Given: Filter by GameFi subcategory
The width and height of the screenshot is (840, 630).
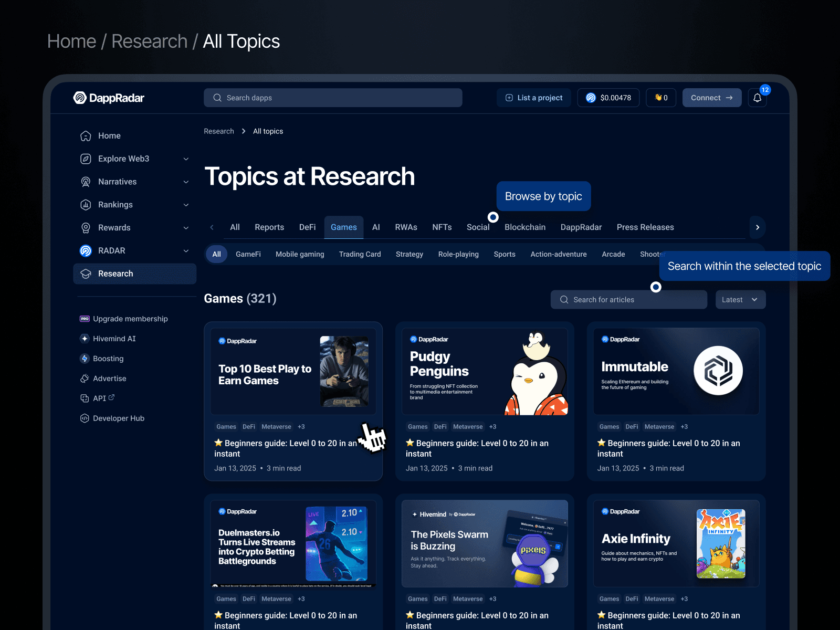Looking at the screenshot, I should point(248,254).
